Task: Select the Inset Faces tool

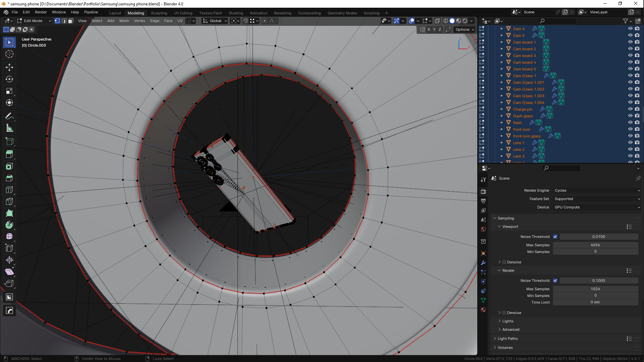Action: (9, 166)
